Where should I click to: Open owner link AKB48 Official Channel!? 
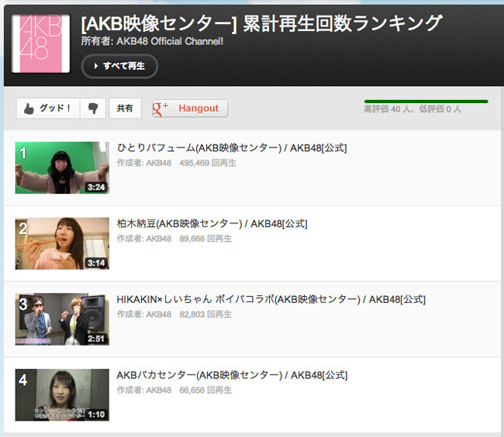[170, 41]
